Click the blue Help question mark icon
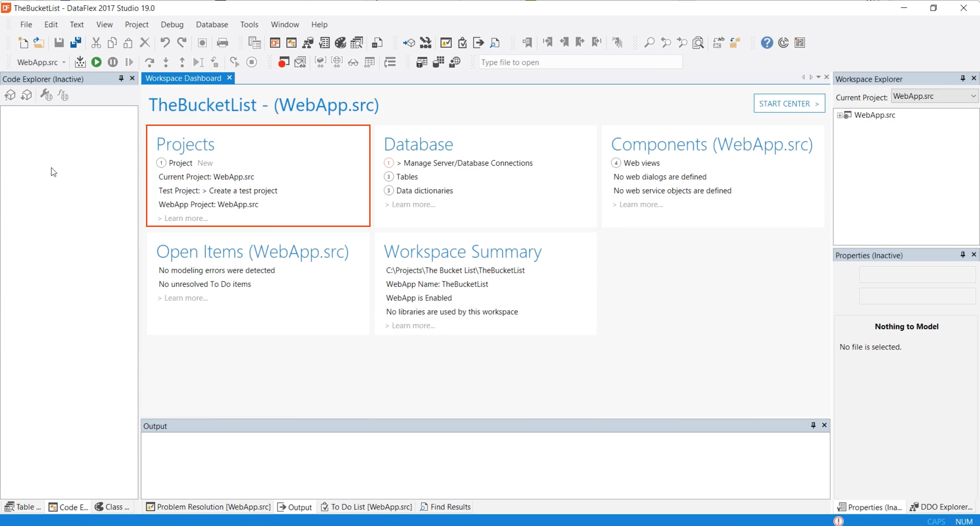Viewport: 980px width, 526px height. [x=767, y=43]
